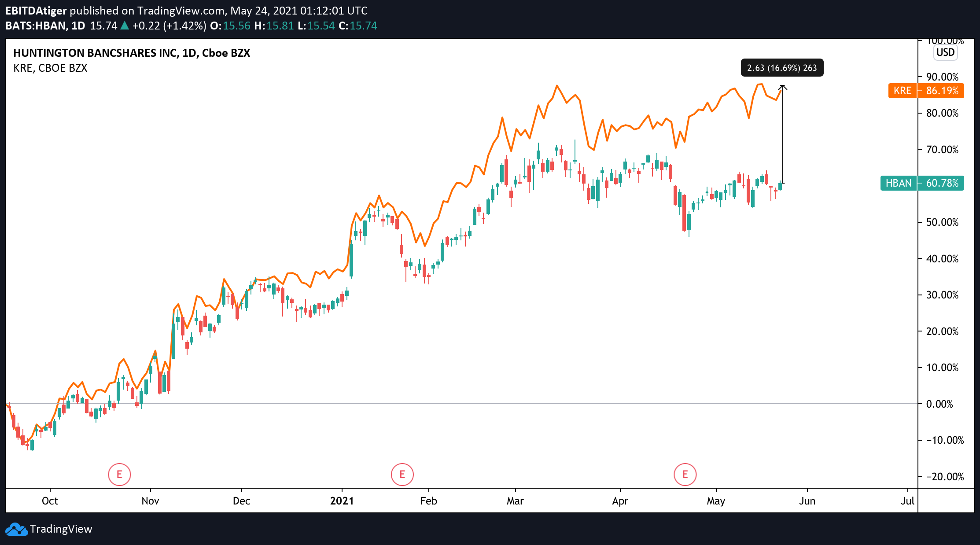Click the KRE, CBOE BZX legend entry

coord(50,68)
